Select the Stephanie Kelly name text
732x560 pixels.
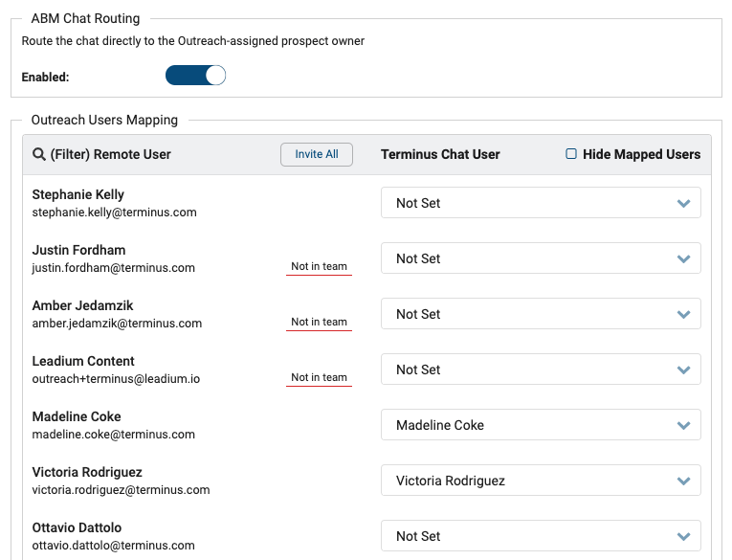[78, 194]
